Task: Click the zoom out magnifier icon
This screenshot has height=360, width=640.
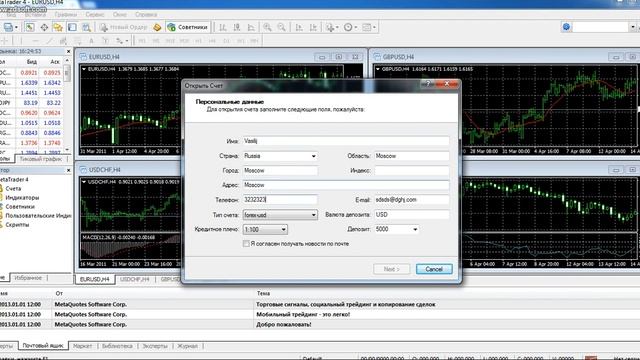Action: click(x=282, y=27)
